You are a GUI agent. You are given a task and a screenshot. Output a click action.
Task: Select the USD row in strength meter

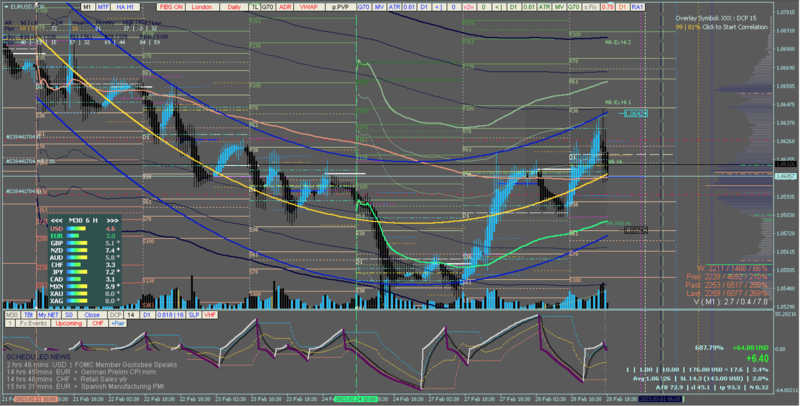(x=84, y=229)
